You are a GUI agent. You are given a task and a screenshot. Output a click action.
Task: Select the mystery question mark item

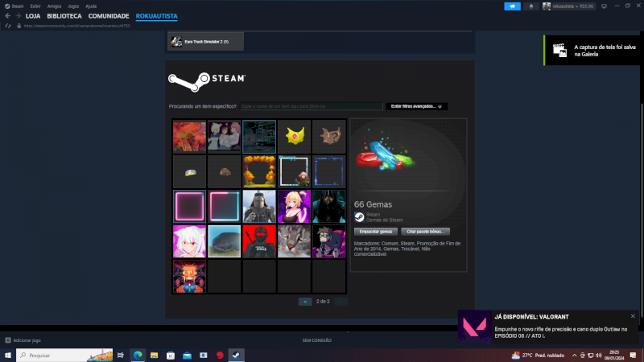point(329,137)
